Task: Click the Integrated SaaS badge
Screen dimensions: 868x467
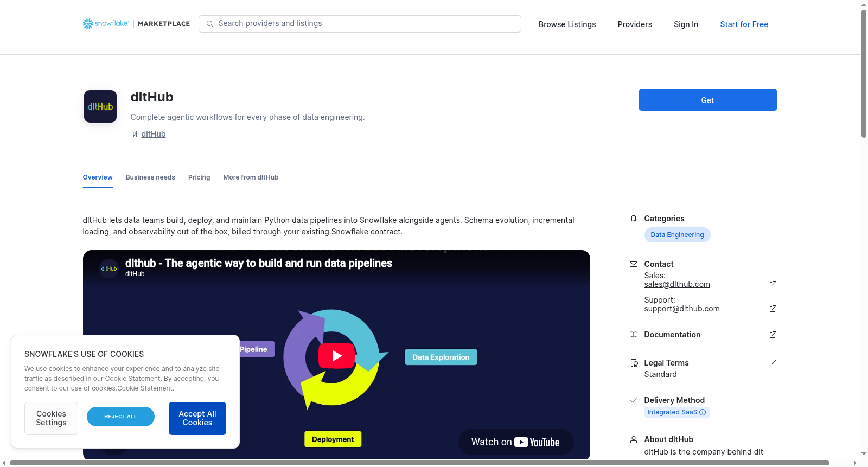Action: pyautogui.click(x=677, y=412)
